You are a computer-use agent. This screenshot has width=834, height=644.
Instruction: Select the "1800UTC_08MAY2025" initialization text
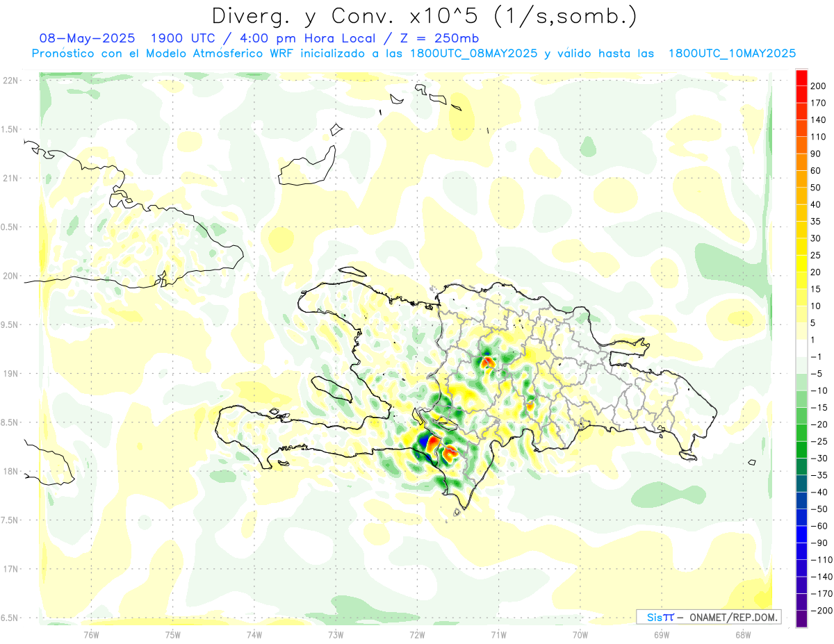[473, 53]
